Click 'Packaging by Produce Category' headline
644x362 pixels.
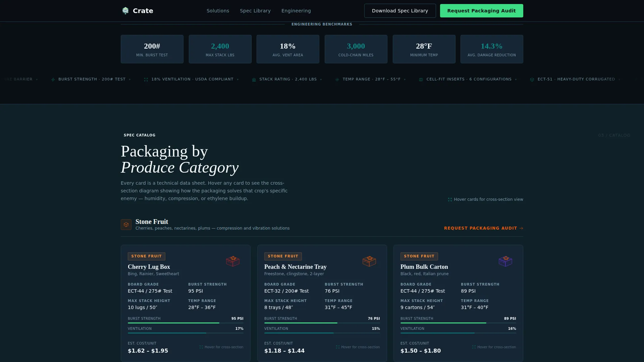tap(180, 160)
